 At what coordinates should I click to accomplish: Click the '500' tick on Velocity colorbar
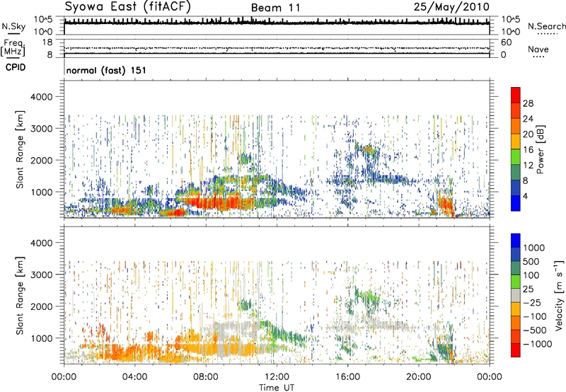pos(531,261)
